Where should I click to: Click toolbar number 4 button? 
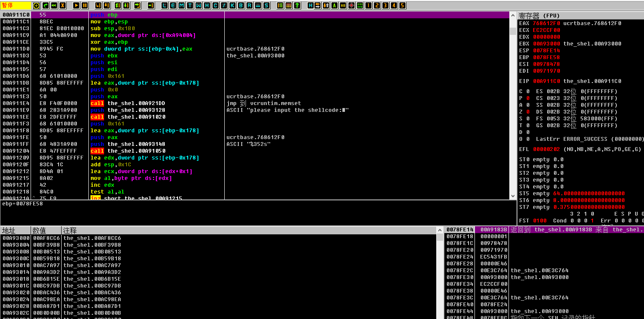(394, 6)
